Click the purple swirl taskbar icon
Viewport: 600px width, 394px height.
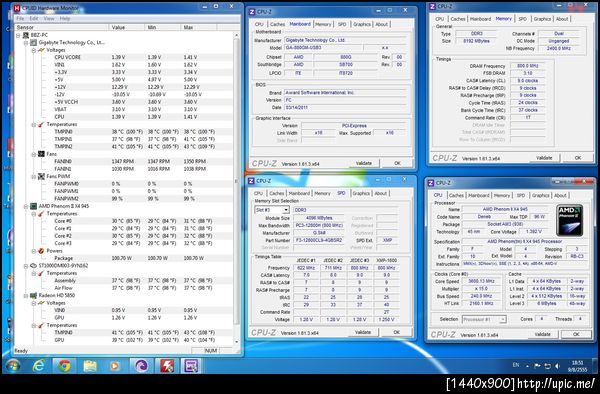point(141,366)
